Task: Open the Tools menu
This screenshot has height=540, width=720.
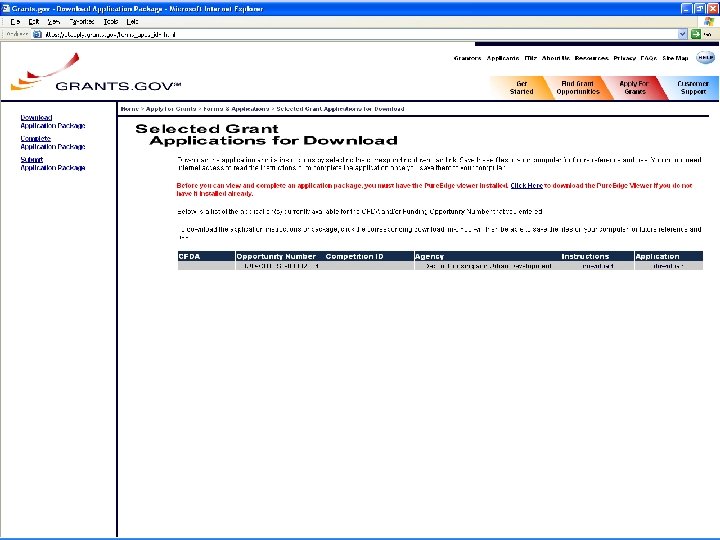Action: click(111, 22)
